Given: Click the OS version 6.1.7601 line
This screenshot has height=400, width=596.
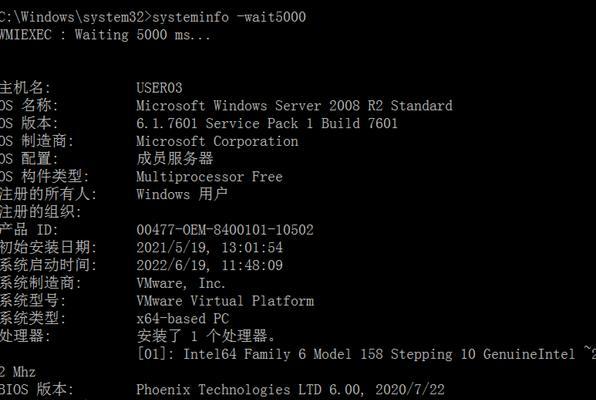Looking at the screenshot, I should coord(267,123).
